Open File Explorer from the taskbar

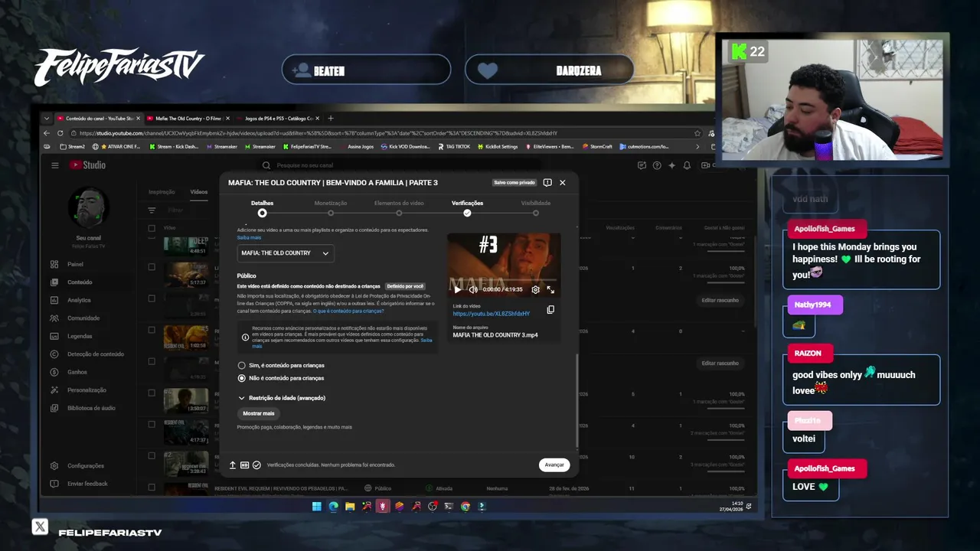click(x=350, y=507)
